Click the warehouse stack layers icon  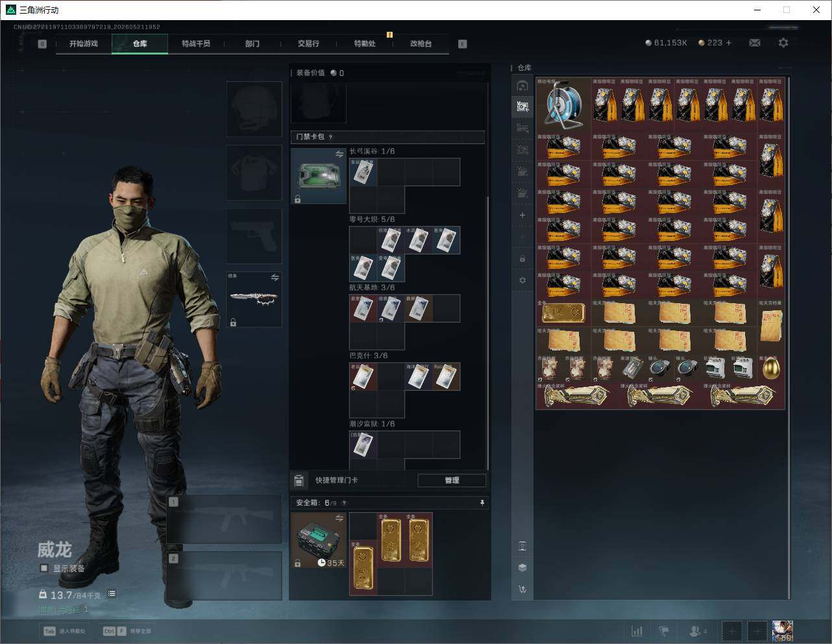(x=522, y=567)
